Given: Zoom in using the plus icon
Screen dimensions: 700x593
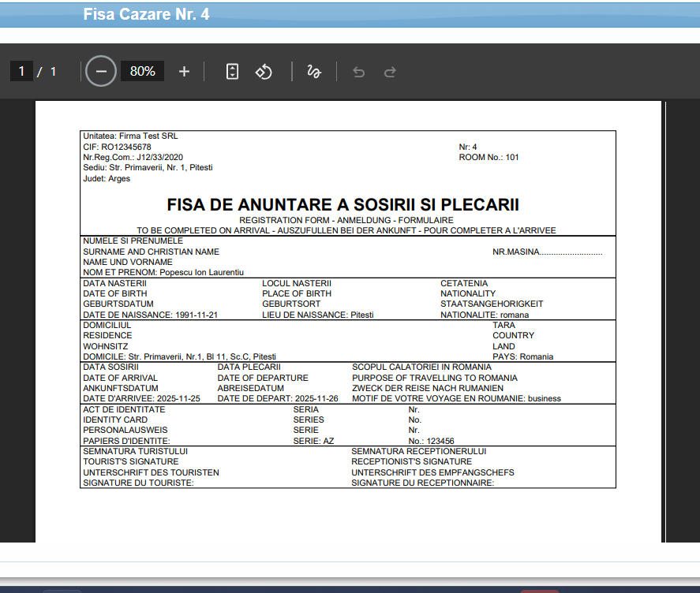Looking at the screenshot, I should coord(184,71).
